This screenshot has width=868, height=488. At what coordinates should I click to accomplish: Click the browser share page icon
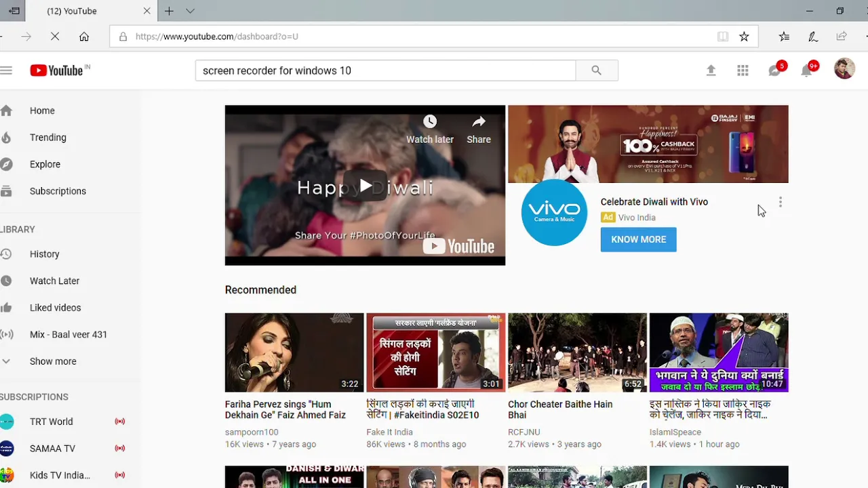point(842,37)
